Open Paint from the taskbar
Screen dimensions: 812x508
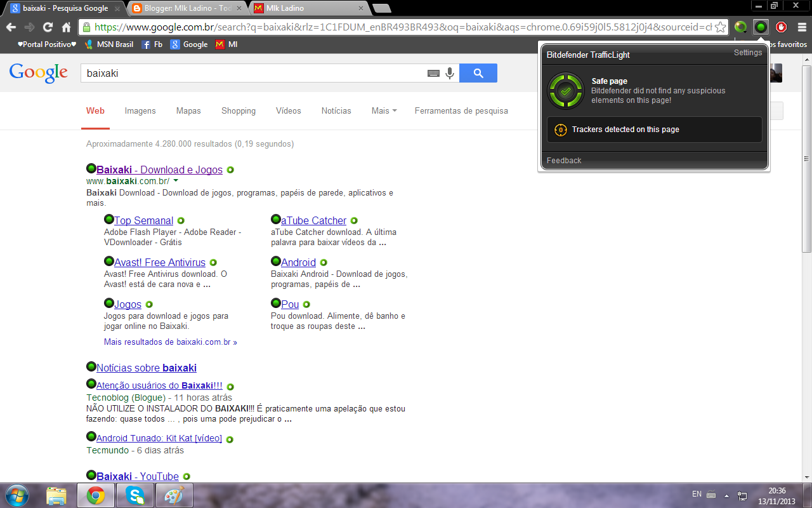[x=173, y=495]
